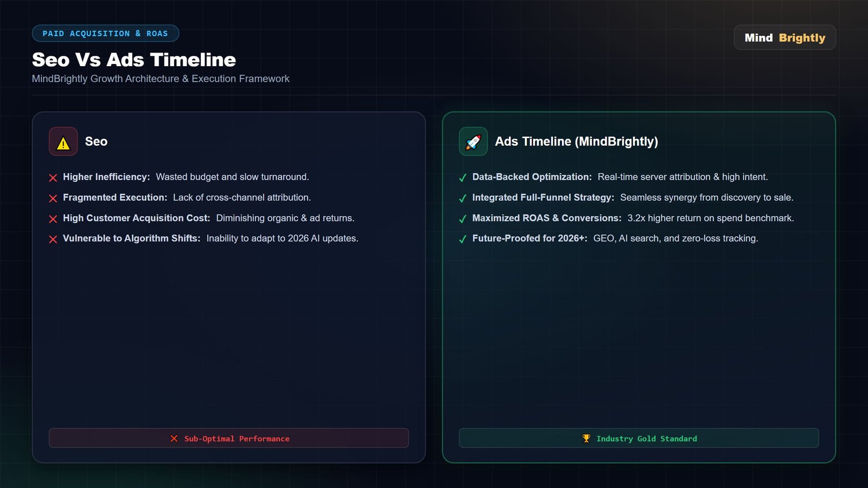The image size is (868, 488).
Task: Click the red X next to Higher Inefficiency
Action: pos(53,178)
